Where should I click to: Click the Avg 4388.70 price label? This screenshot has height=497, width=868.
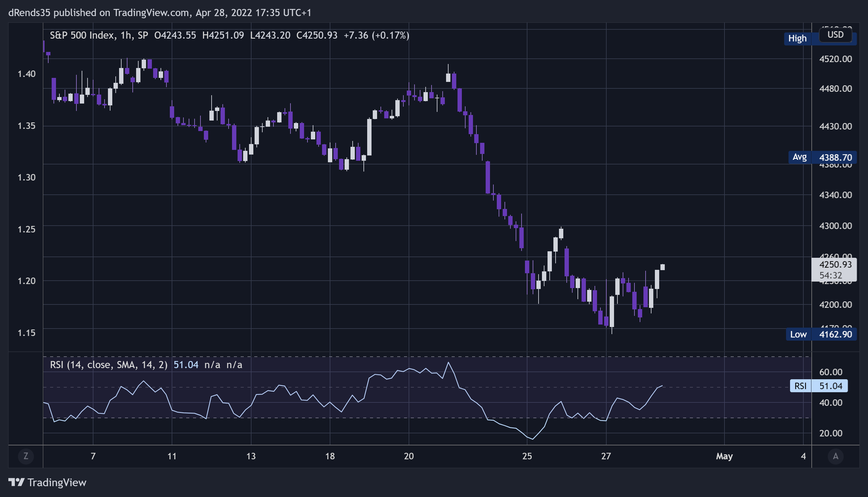[822, 157]
